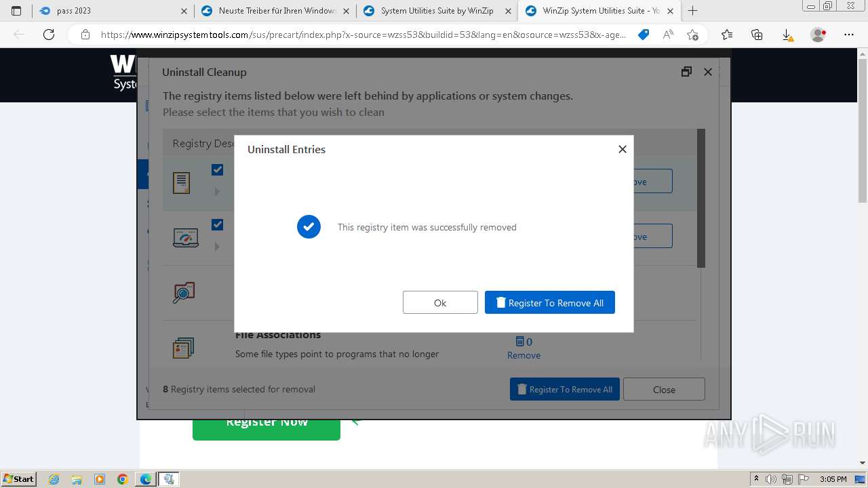
Task: Click the File Associations category icon
Action: [184, 348]
